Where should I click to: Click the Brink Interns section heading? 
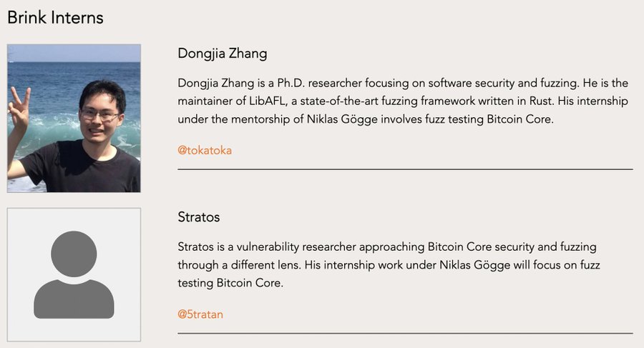55,18
